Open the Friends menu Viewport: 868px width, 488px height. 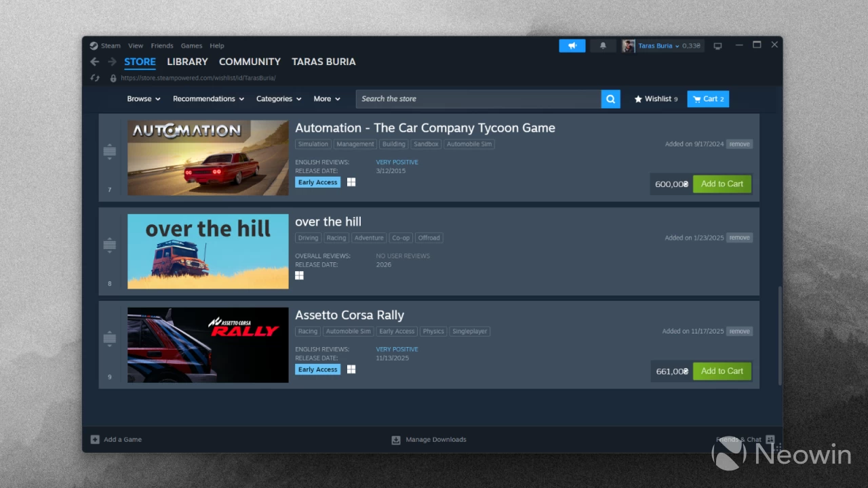162,46
